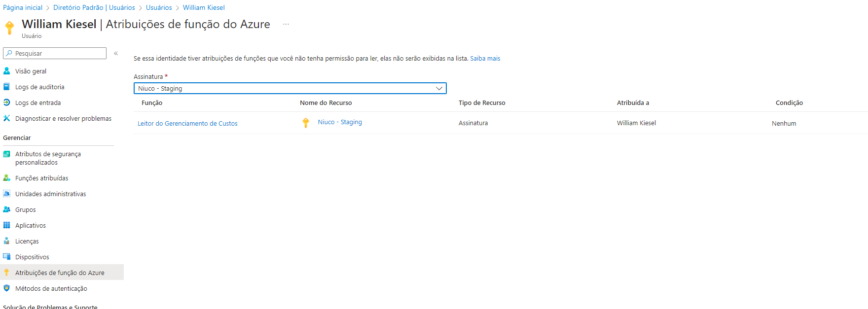Open the Dispositivos section
Screen dimensions: 868x309
point(32,257)
